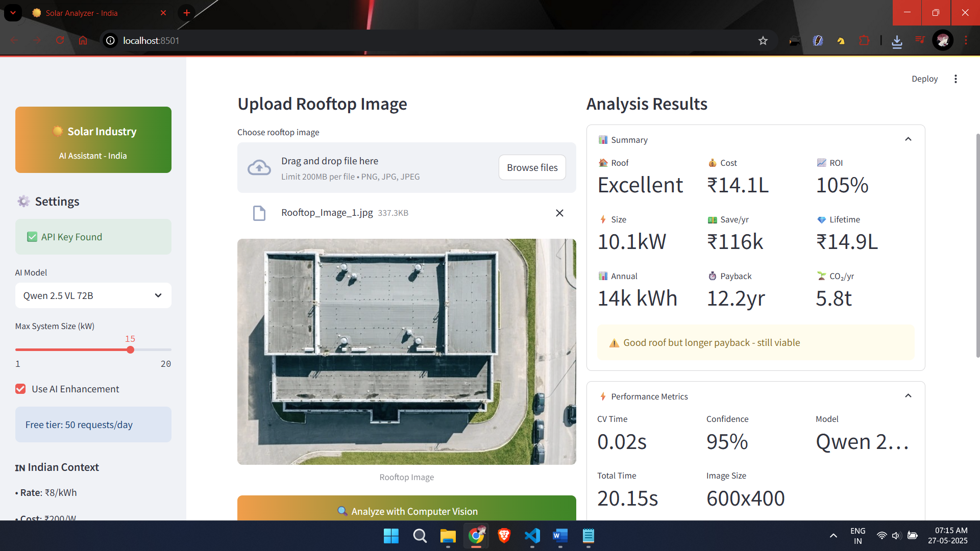The width and height of the screenshot is (980, 551).
Task: Open Microsoft Word from the taskbar
Action: (x=560, y=536)
